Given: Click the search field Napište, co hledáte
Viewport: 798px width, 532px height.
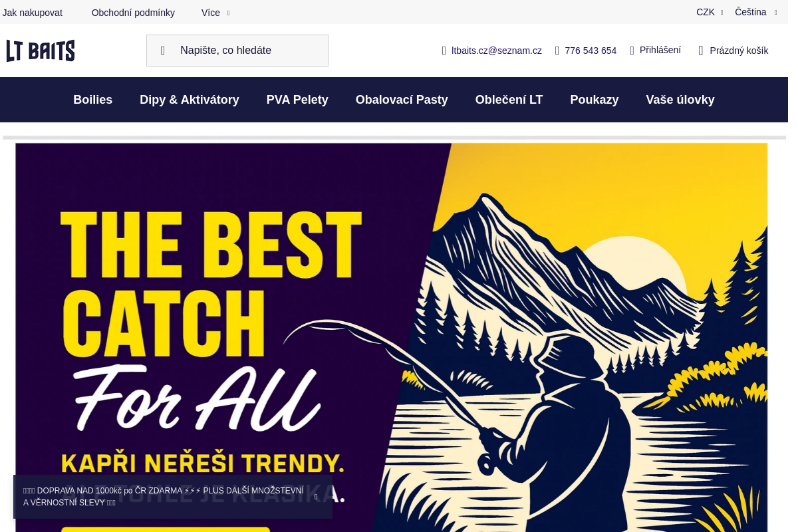Looking at the screenshot, I should (237, 51).
